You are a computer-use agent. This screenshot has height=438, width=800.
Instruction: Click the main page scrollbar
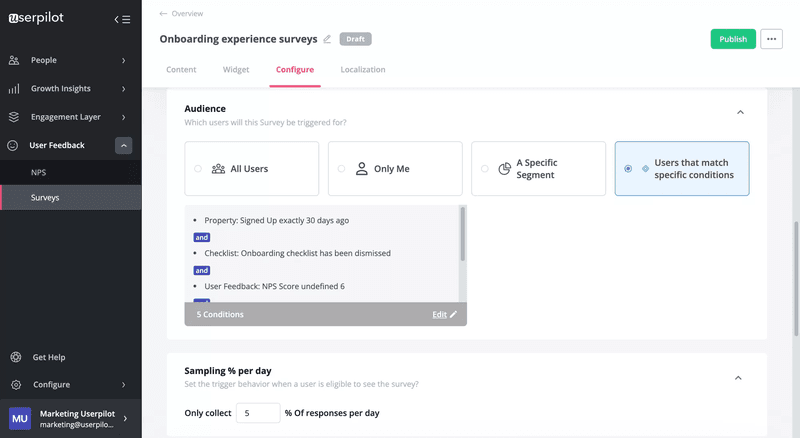795,279
